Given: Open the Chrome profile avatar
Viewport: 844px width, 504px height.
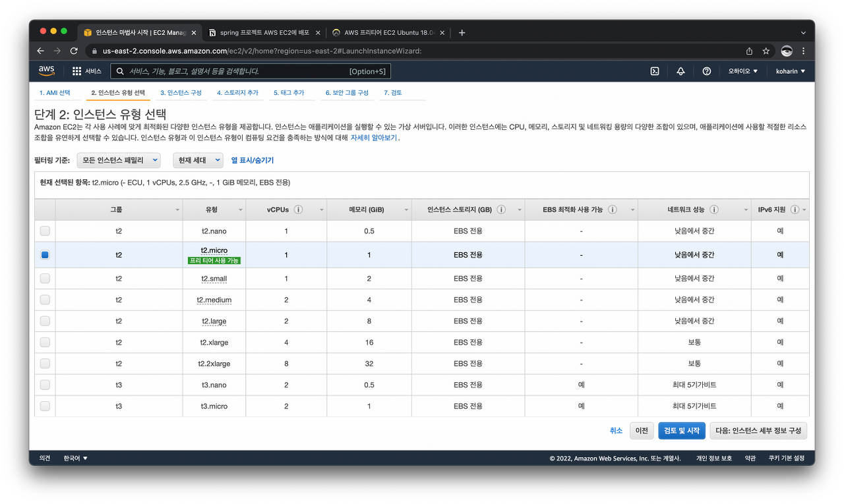Looking at the screenshot, I should click(x=787, y=51).
